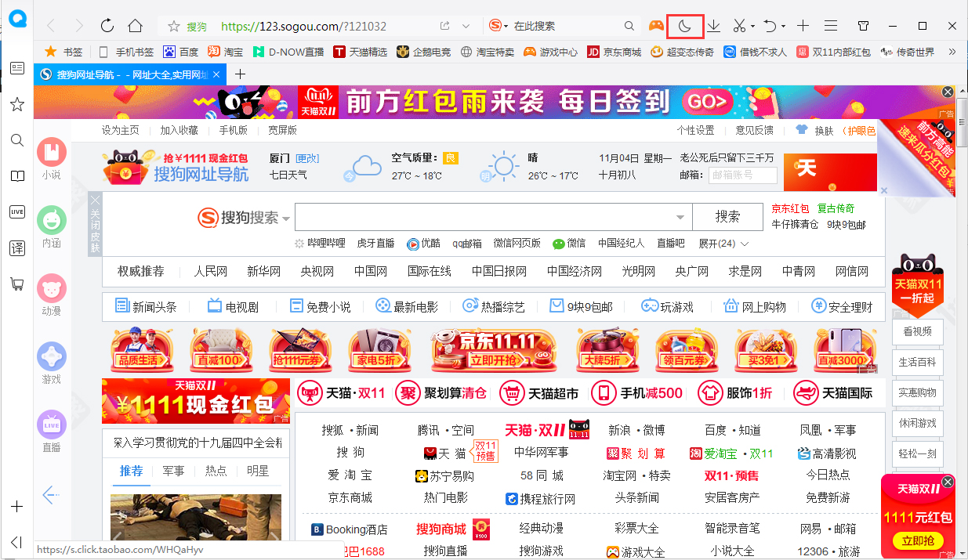Open the hamburger menu in toolbar

click(x=831, y=25)
